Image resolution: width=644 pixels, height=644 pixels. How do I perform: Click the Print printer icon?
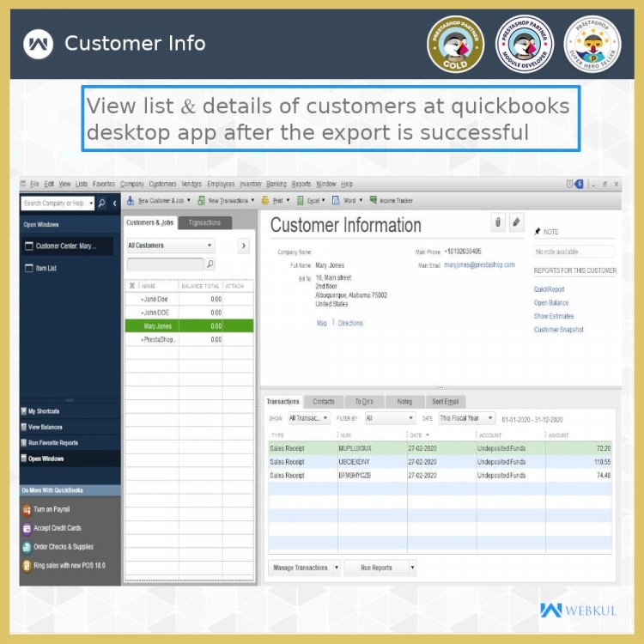click(265, 200)
